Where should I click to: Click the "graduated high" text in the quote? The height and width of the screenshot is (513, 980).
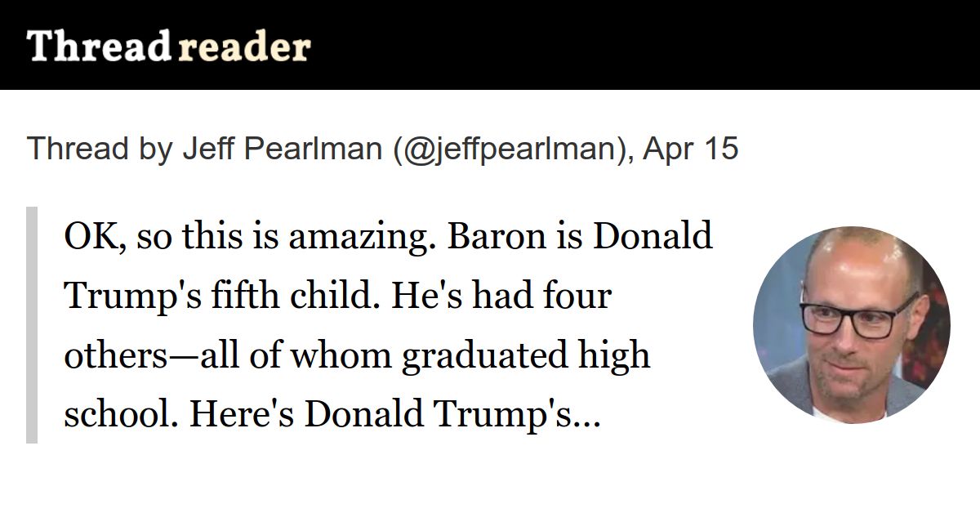point(527,355)
